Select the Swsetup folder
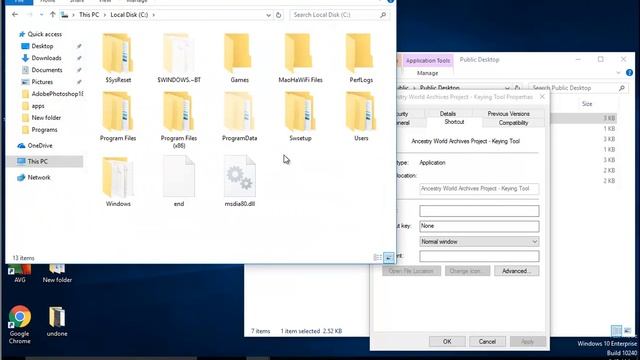The width and height of the screenshot is (640, 360). 300,116
